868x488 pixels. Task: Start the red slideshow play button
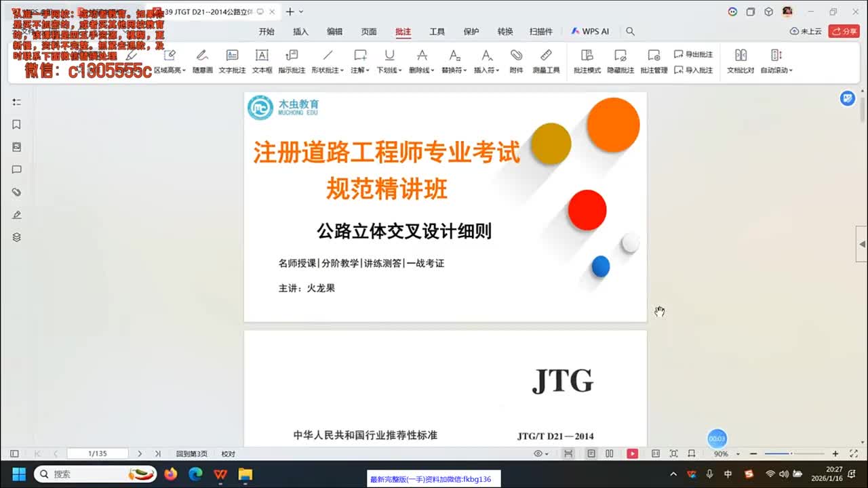[632, 453]
